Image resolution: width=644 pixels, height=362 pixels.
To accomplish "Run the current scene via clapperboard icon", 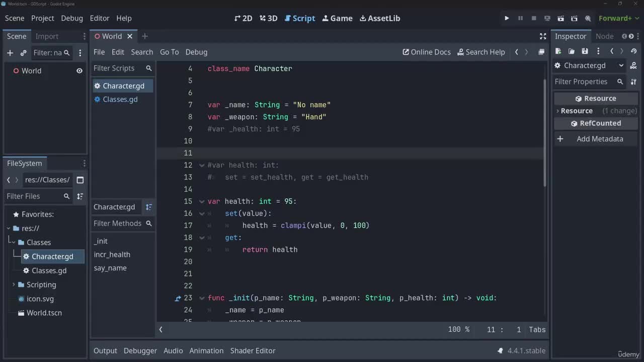I will (x=561, y=18).
